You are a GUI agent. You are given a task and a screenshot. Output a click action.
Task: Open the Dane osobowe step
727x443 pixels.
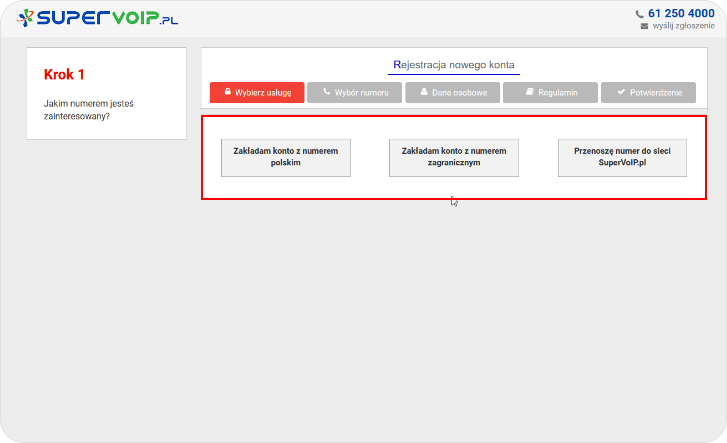(x=452, y=93)
